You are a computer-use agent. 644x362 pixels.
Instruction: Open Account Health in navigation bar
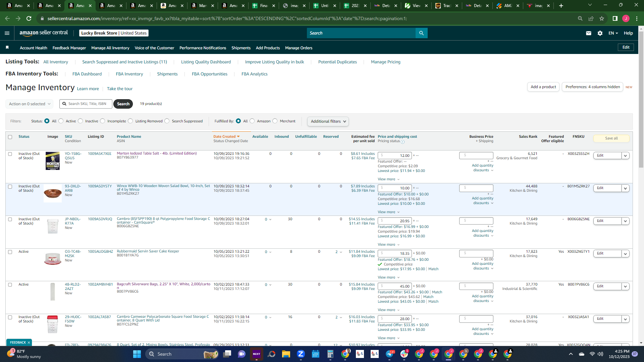click(34, 48)
